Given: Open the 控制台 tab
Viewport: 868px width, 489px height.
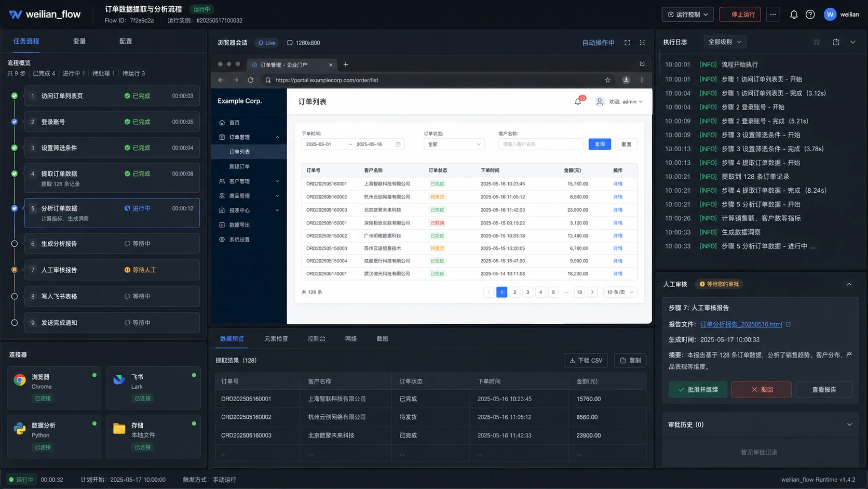Looking at the screenshot, I should (317, 339).
